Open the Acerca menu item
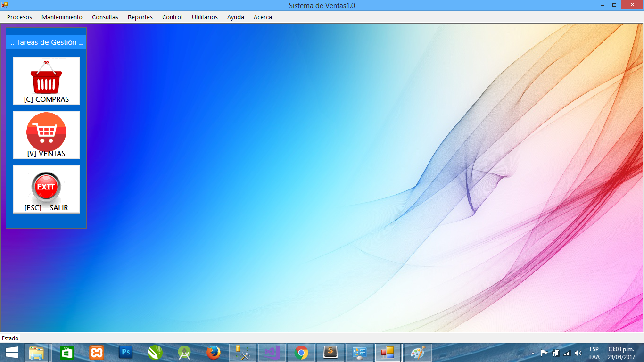This screenshot has width=644, height=362. pos(263,17)
